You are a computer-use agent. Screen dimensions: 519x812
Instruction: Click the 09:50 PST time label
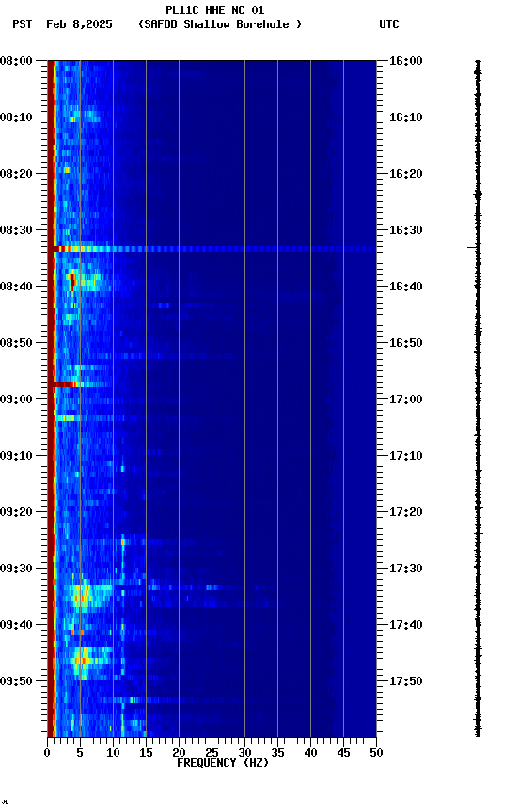16,681
